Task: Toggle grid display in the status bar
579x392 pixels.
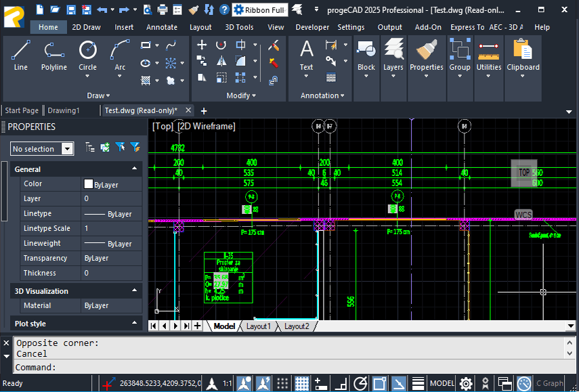Action: (x=301, y=383)
